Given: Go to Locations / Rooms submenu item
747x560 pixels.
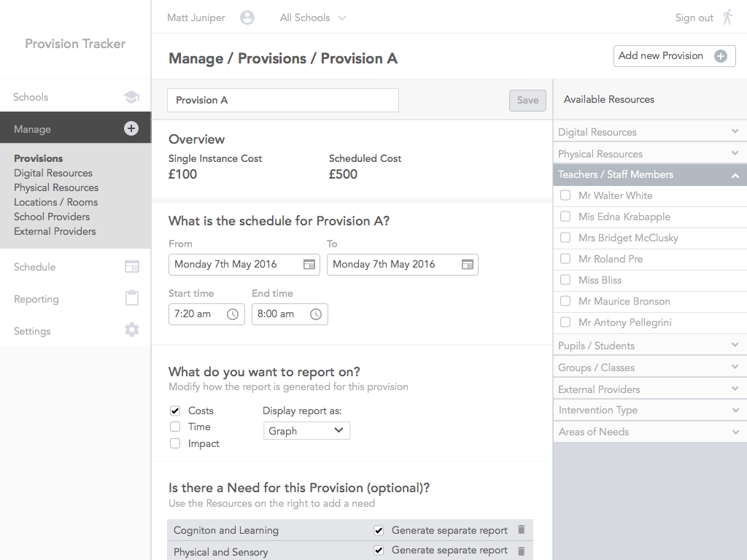Looking at the screenshot, I should tap(55, 203).
